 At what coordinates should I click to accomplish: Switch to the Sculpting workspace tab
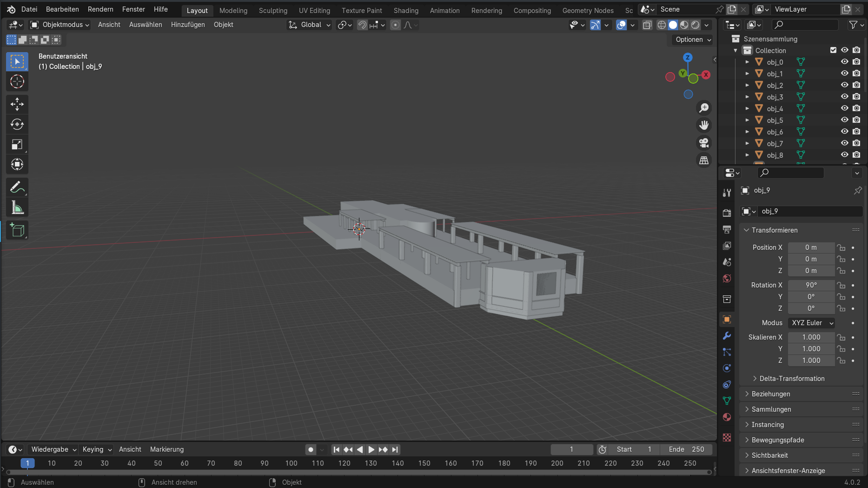(273, 10)
